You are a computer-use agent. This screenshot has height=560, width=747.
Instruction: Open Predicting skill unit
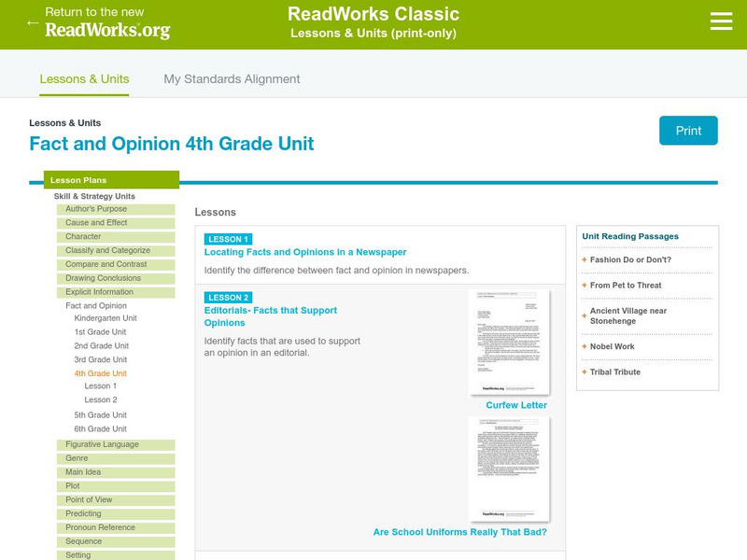click(116, 514)
